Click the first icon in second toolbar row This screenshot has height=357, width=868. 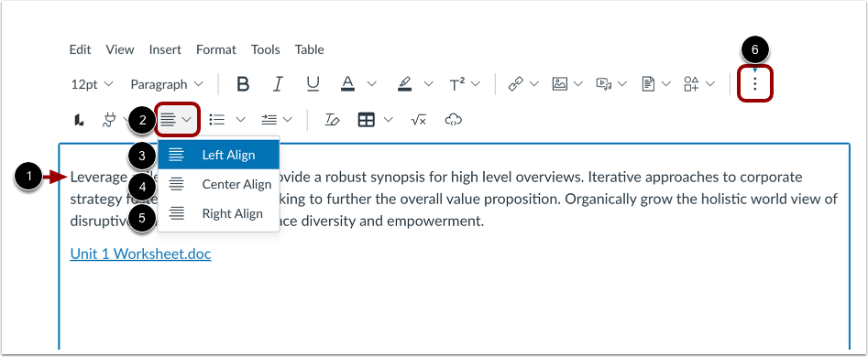[79, 120]
